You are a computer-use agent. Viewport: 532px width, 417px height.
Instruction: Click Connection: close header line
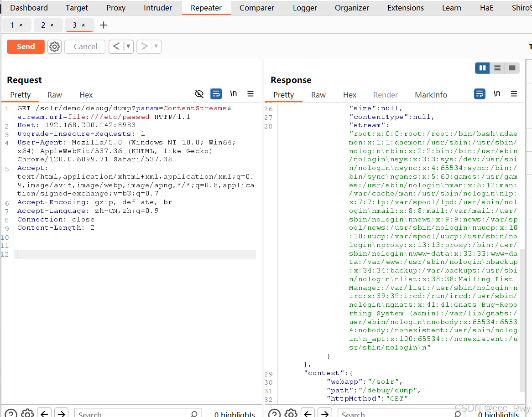pos(56,219)
